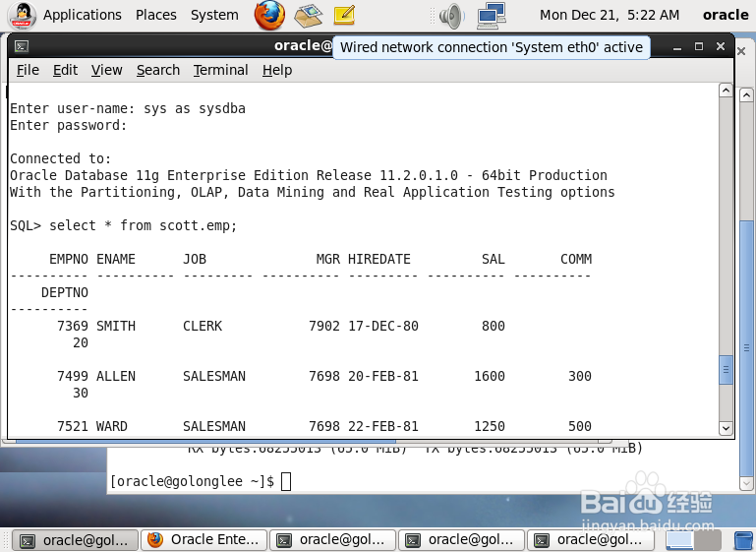Click the first workspace switcher box
Screen dimensions: 756x552
(679, 540)
